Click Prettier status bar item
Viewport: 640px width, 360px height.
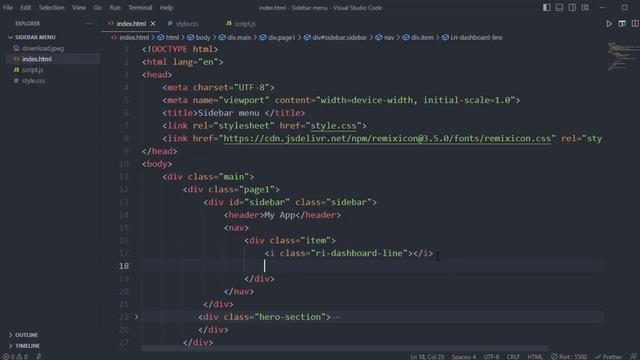pyautogui.click(x=609, y=356)
